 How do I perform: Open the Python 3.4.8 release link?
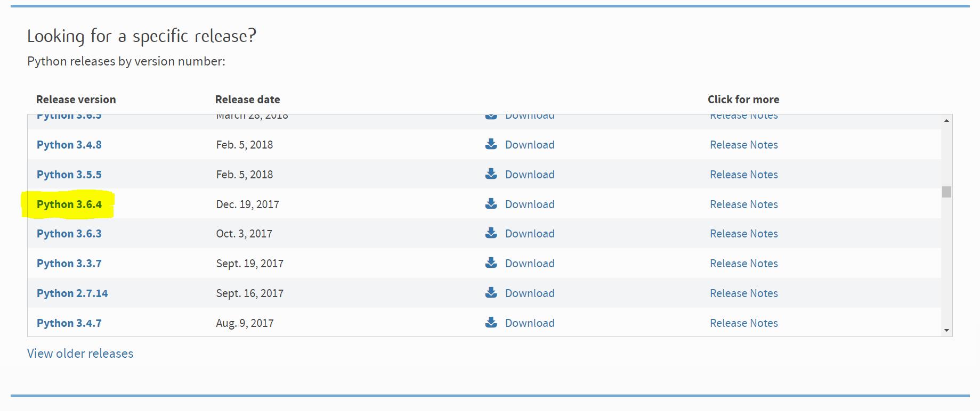[69, 145]
